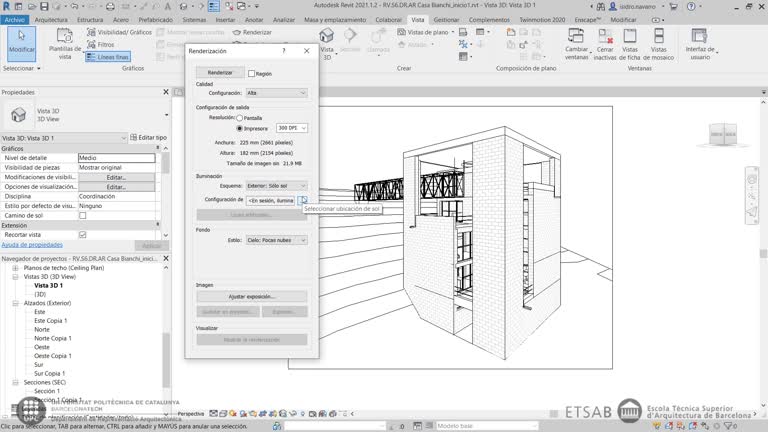Switch to Estructura ribbon tab
768x432 pixels.
[90, 20]
